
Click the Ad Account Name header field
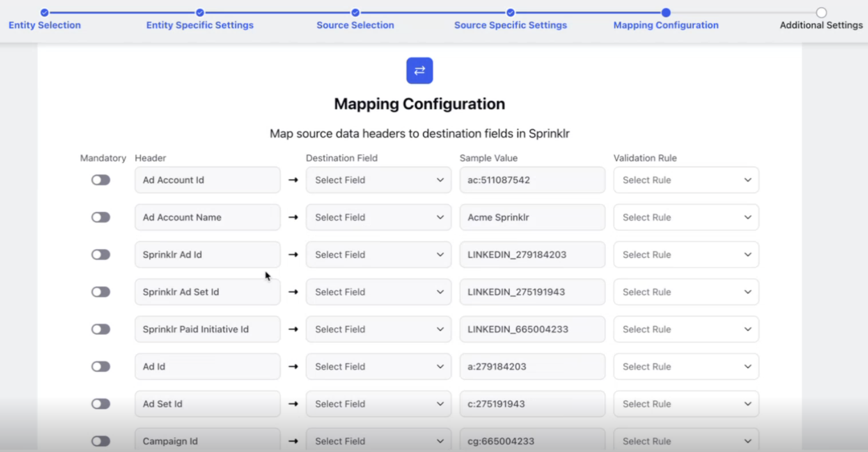208,217
